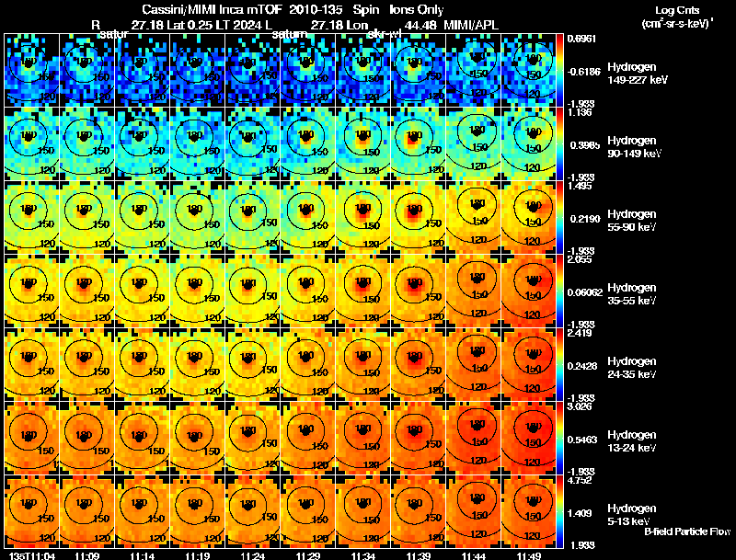The height and width of the screenshot is (560, 736).
Task: Click the '0.2190' color scale value
Action: pos(583,219)
